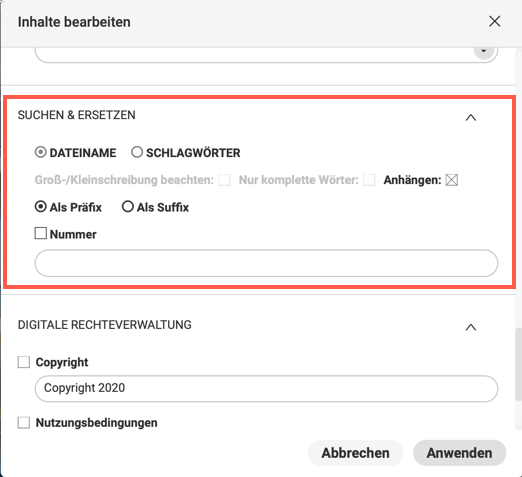The width and height of the screenshot is (522, 477).
Task: Select the Schlagwörter radio button
Action: tap(137, 152)
